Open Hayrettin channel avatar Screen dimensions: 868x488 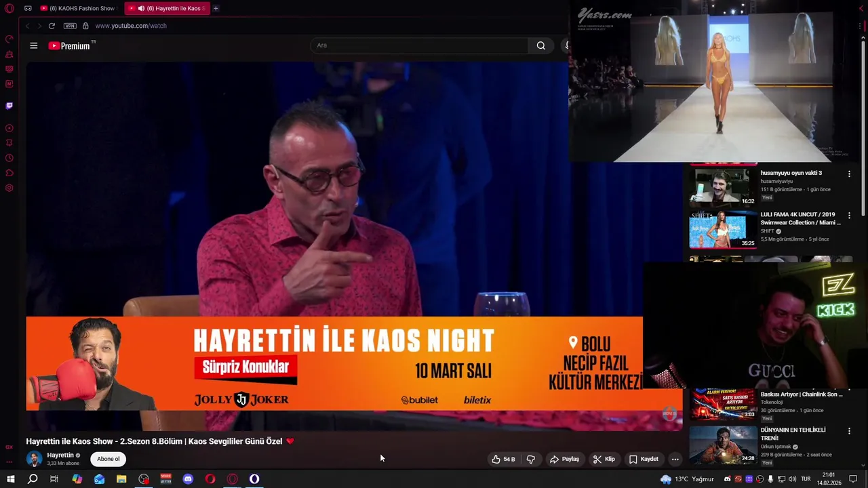[x=34, y=459]
